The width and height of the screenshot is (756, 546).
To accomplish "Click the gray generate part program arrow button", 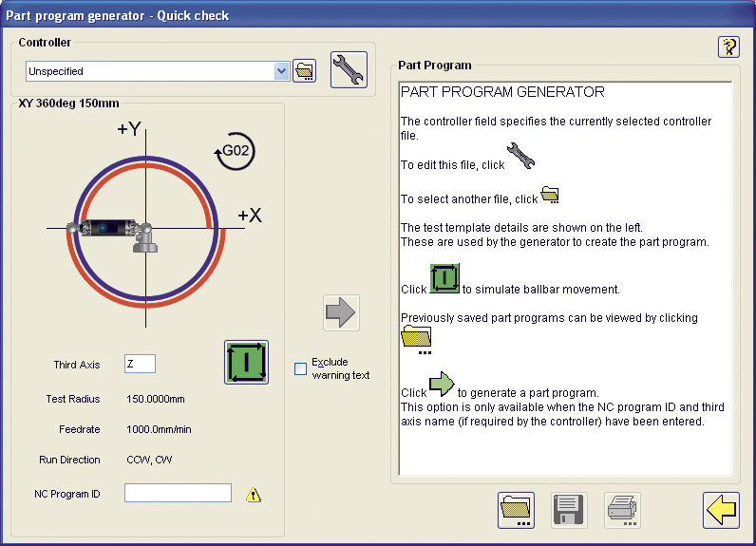I will (x=341, y=312).
